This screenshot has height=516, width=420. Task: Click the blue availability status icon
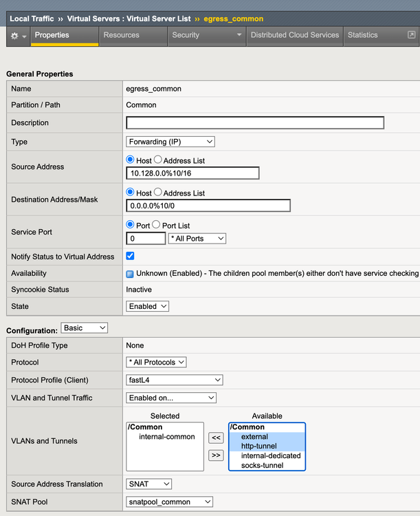coord(130,274)
